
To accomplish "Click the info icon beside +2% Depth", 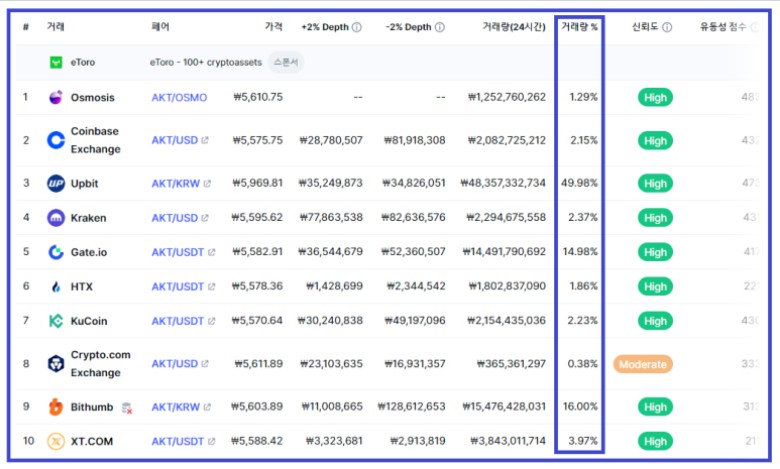I will [x=357, y=27].
